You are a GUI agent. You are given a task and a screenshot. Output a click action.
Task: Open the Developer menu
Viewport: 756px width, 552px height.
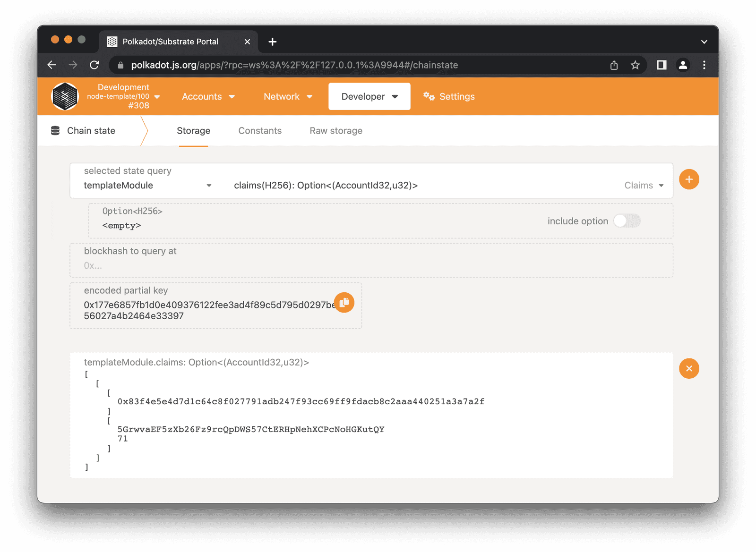click(x=369, y=96)
